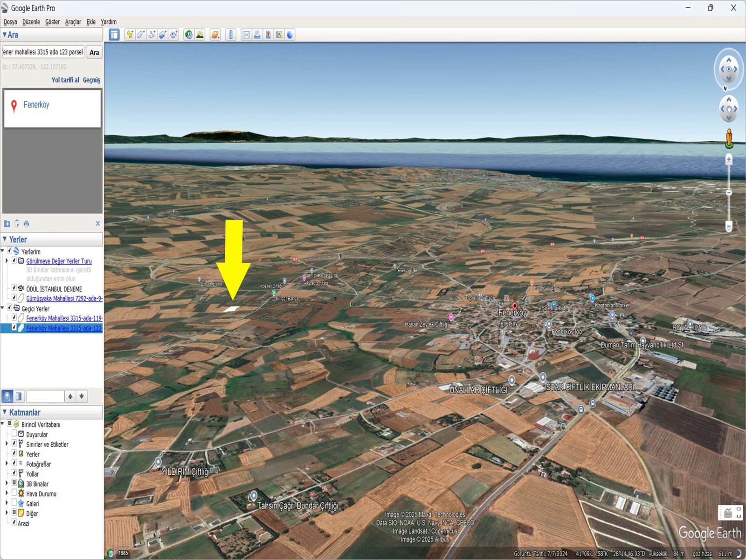Add a placemark with the yellow pushpin
The width and height of the screenshot is (746, 560).
(x=130, y=35)
